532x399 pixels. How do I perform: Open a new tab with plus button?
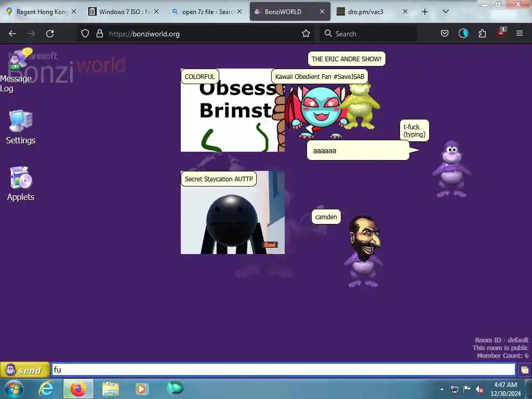coord(424,12)
